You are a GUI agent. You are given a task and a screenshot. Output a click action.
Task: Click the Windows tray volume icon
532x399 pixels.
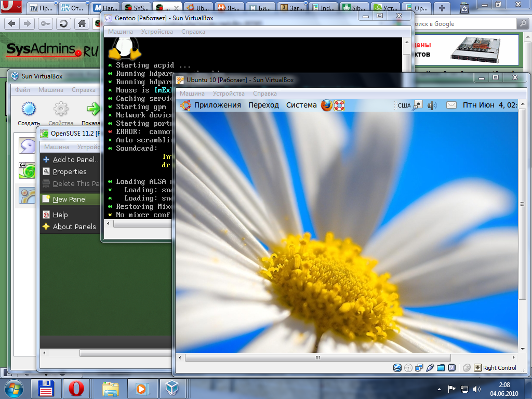(x=477, y=389)
